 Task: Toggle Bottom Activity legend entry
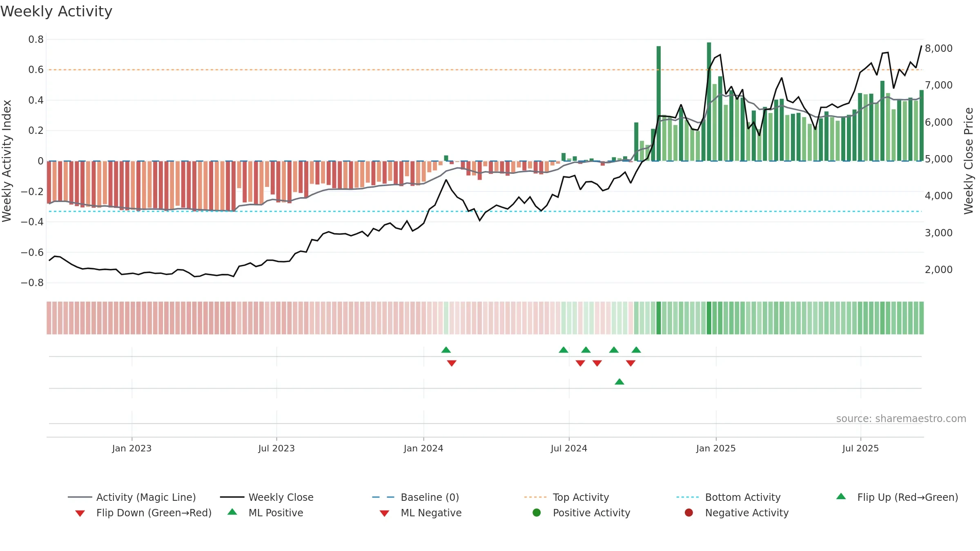[x=728, y=497]
